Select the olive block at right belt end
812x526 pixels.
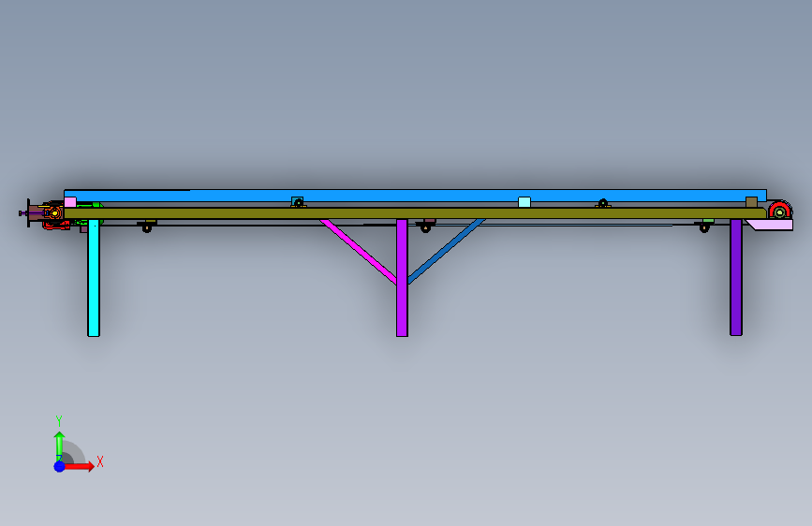pos(751,202)
